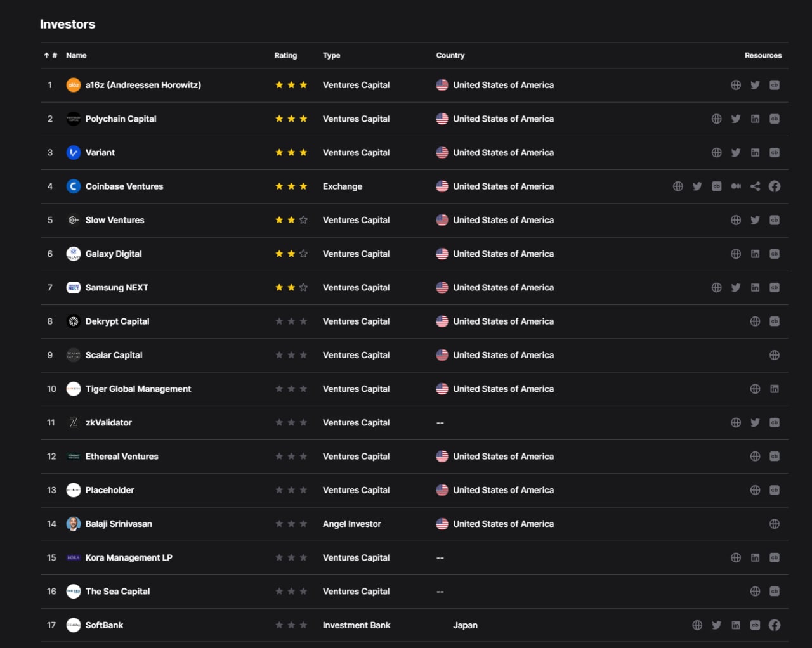812x648 pixels.
Task: Click 'Investment Bank' type cell
Action: point(357,625)
